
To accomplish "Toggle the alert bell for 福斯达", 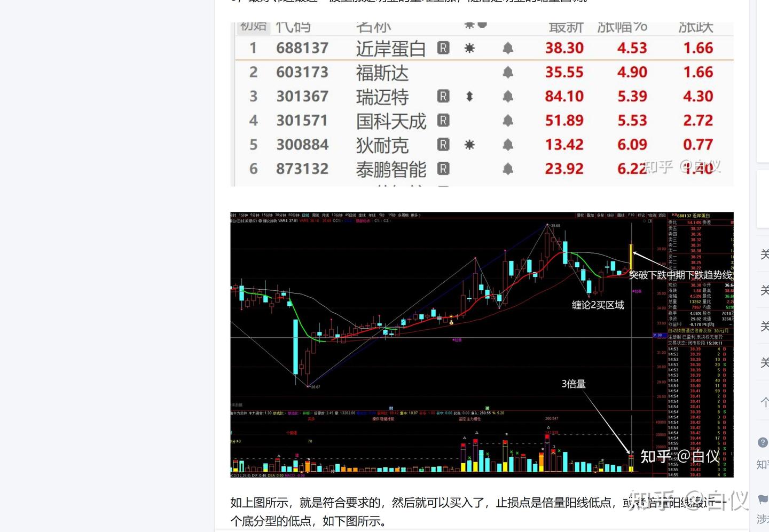I will (x=508, y=73).
